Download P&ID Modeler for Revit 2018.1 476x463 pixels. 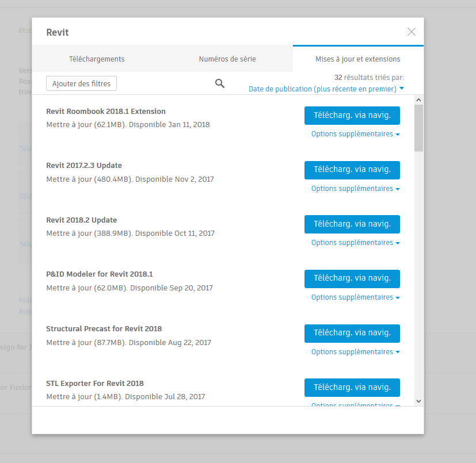coord(352,278)
